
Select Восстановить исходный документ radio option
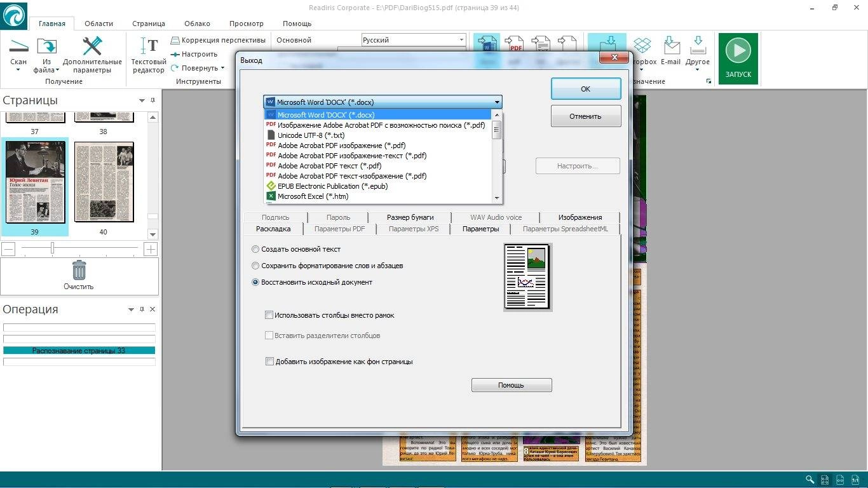255,282
